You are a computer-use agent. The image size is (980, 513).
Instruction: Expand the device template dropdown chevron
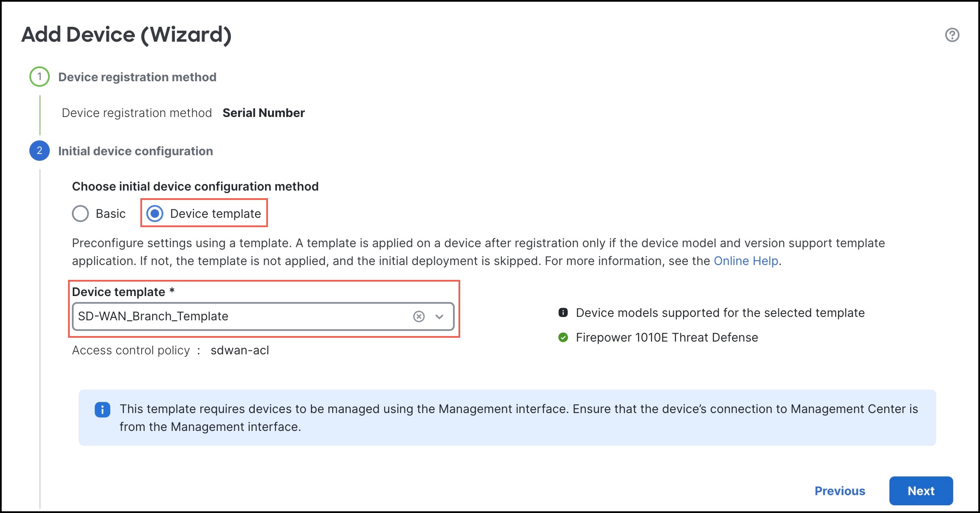click(x=439, y=316)
